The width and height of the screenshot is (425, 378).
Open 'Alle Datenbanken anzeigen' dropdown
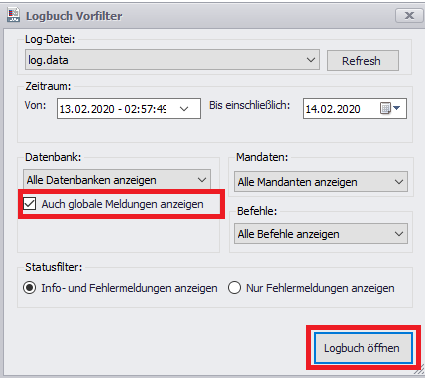[117, 180]
